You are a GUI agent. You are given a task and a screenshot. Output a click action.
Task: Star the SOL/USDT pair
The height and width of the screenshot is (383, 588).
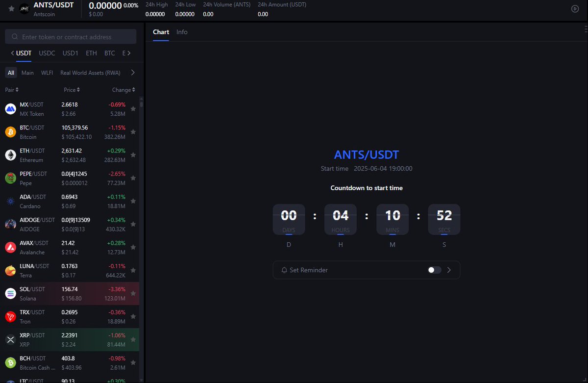pyautogui.click(x=133, y=293)
